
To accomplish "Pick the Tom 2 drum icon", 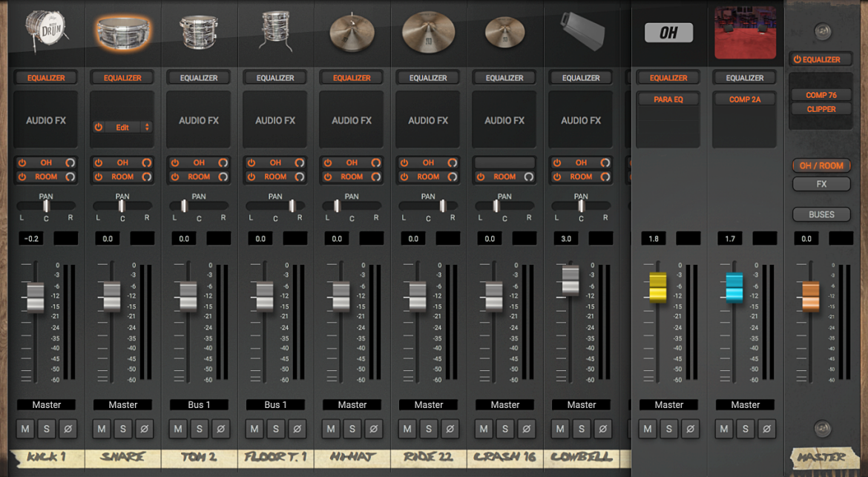I will coord(198,31).
